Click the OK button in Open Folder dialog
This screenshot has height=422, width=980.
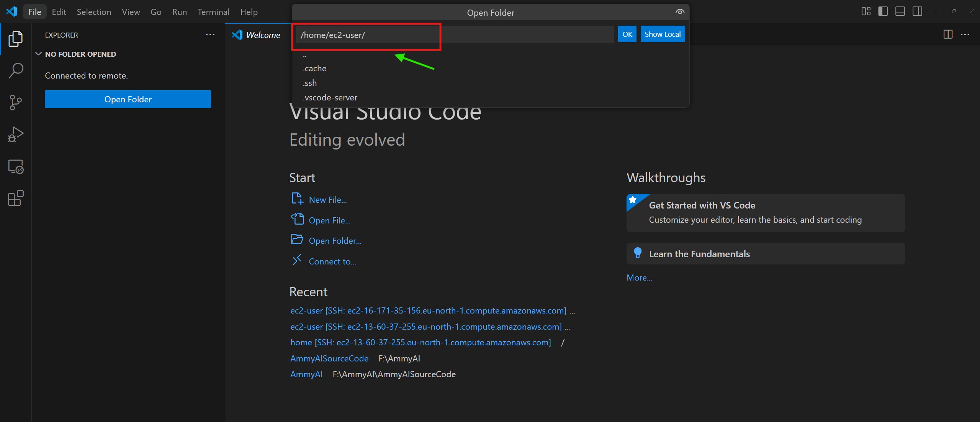tap(627, 34)
